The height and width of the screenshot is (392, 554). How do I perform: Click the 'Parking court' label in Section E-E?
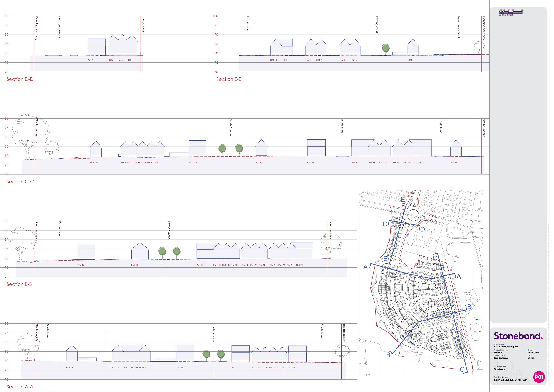click(377, 25)
